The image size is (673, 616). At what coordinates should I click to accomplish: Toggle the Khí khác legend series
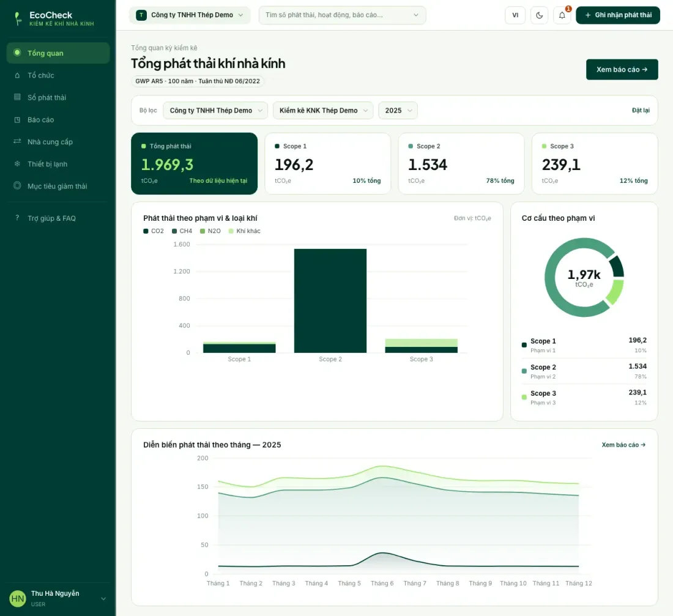point(245,231)
